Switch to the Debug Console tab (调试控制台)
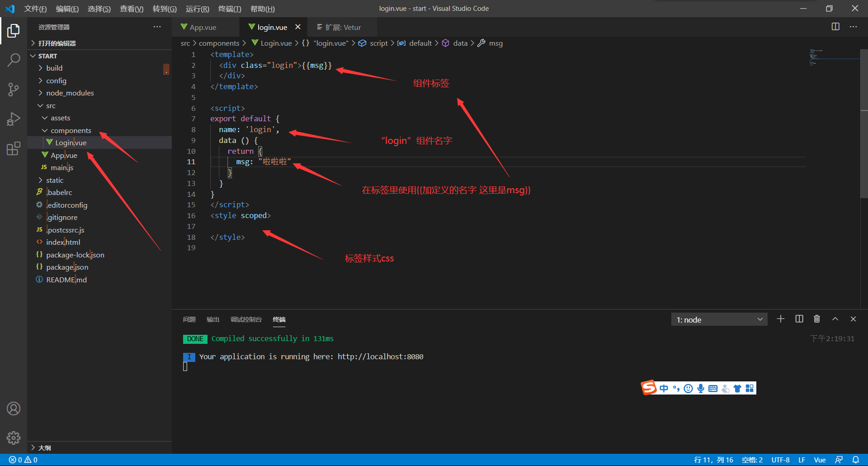 point(246,319)
